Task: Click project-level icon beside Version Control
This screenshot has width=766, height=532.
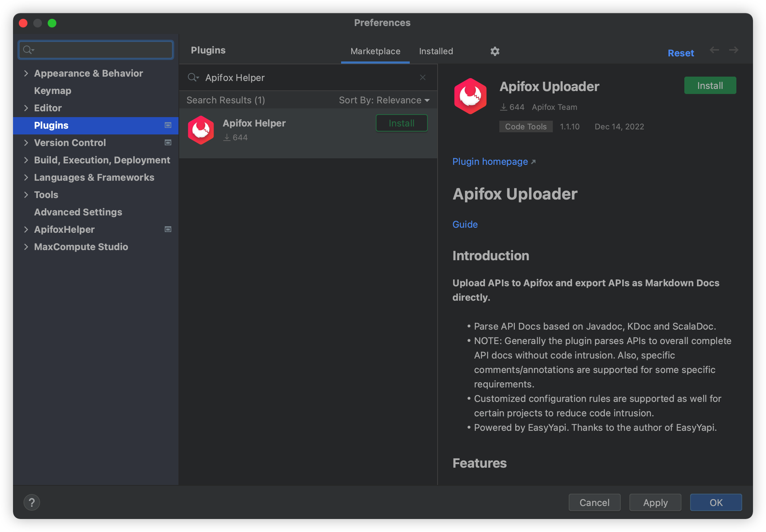Action: point(168,143)
